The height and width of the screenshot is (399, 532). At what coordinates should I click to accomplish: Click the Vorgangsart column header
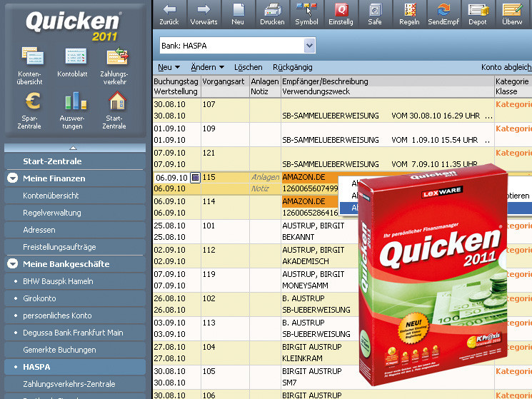pyautogui.click(x=224, y=81)
